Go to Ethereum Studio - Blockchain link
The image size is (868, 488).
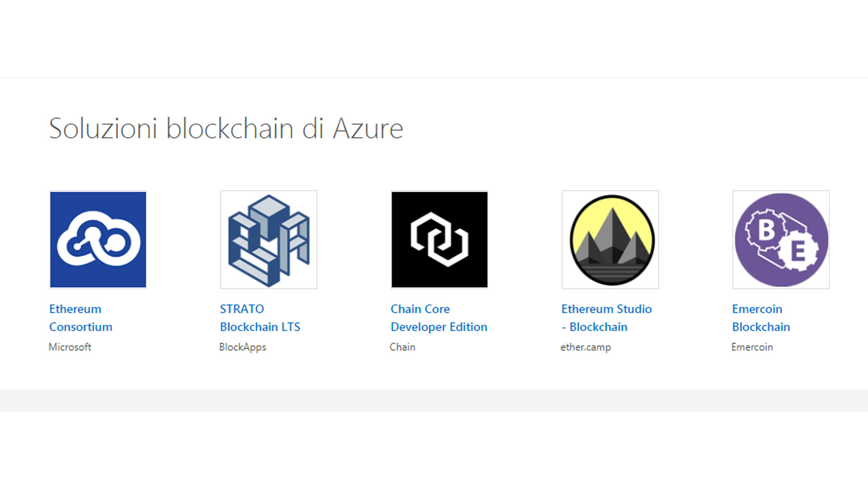(606, 318)
